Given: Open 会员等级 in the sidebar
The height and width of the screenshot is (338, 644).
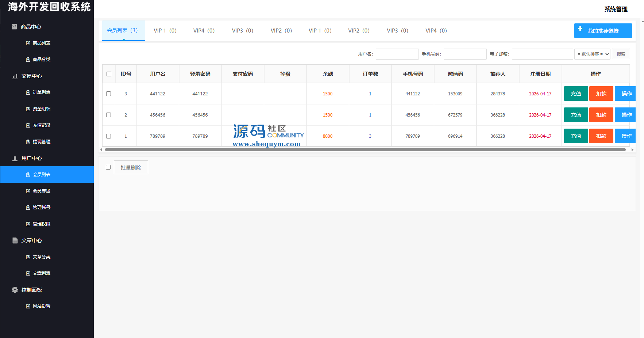Looking at the screenshot, I should 42,191.
